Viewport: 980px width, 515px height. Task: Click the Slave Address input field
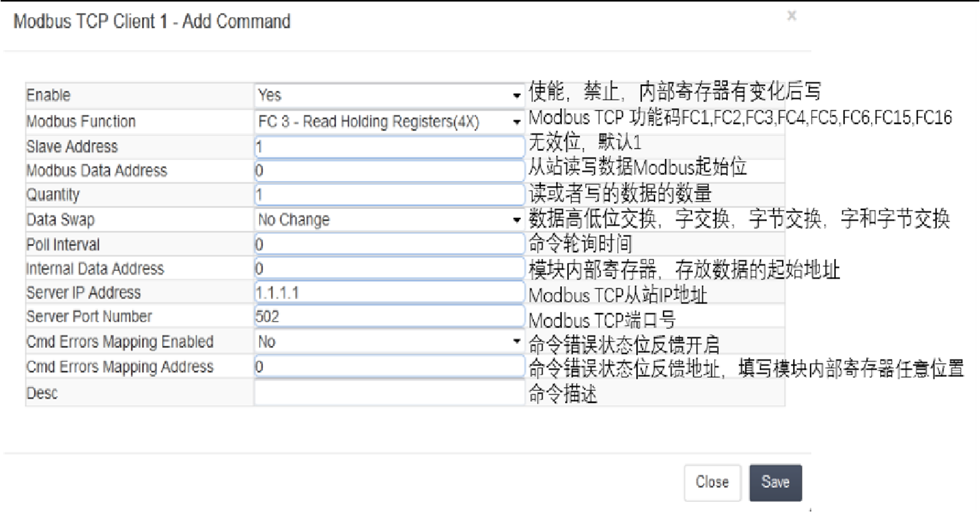(x=389, y=147)
